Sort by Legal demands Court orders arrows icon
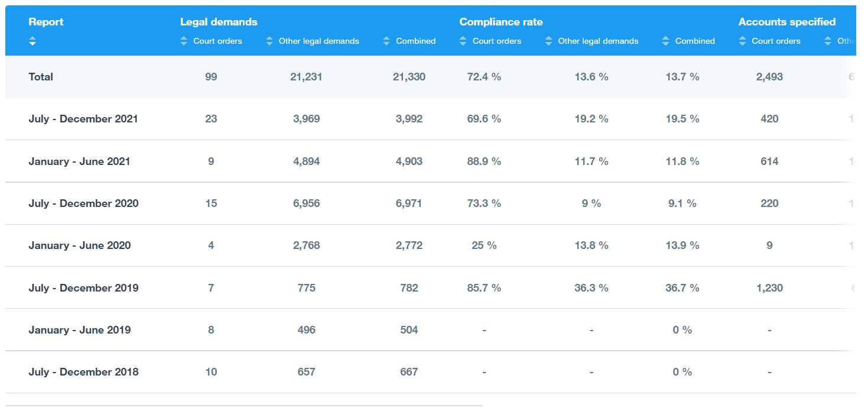868x411 pixels. (x=184, y=41)
